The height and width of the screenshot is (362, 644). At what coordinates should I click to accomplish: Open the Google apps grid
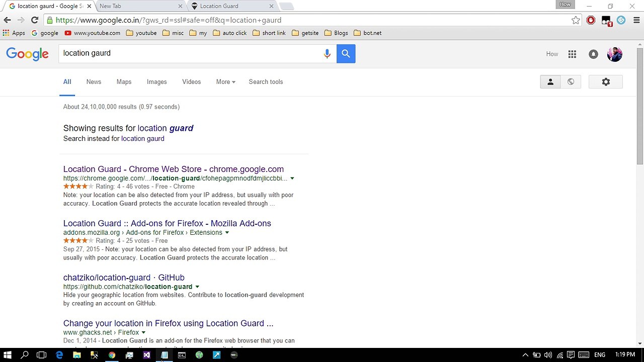pos(572,54)
